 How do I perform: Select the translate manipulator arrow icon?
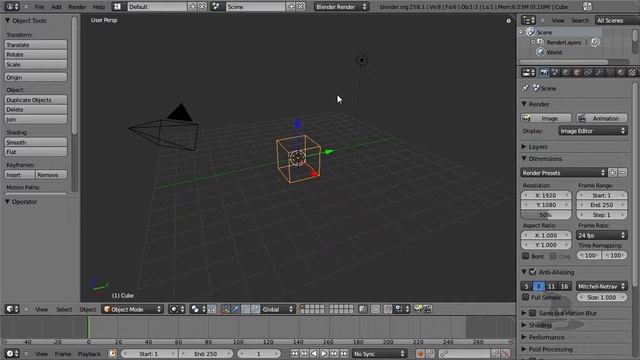(x=236, y=309)
